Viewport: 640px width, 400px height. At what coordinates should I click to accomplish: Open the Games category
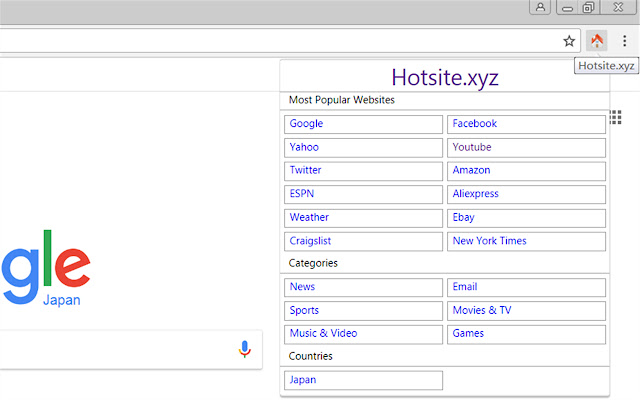(x=526, y=334)
